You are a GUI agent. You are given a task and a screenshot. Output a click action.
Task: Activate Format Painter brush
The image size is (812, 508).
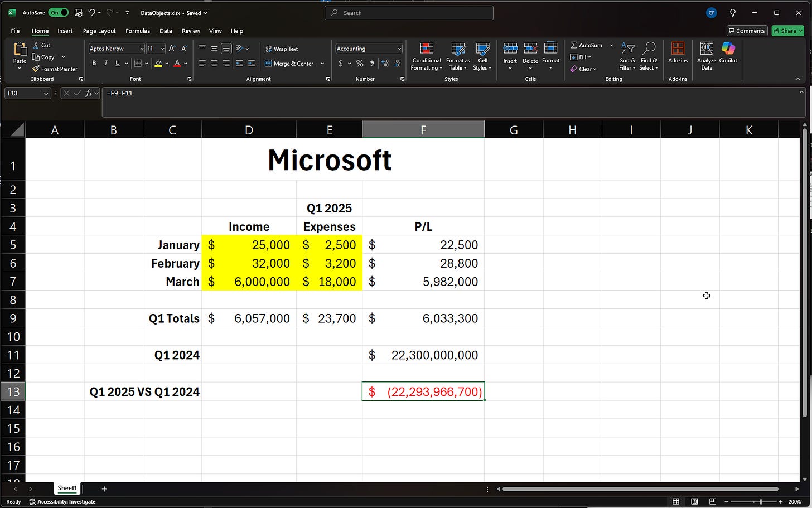(x=36, y=69)
